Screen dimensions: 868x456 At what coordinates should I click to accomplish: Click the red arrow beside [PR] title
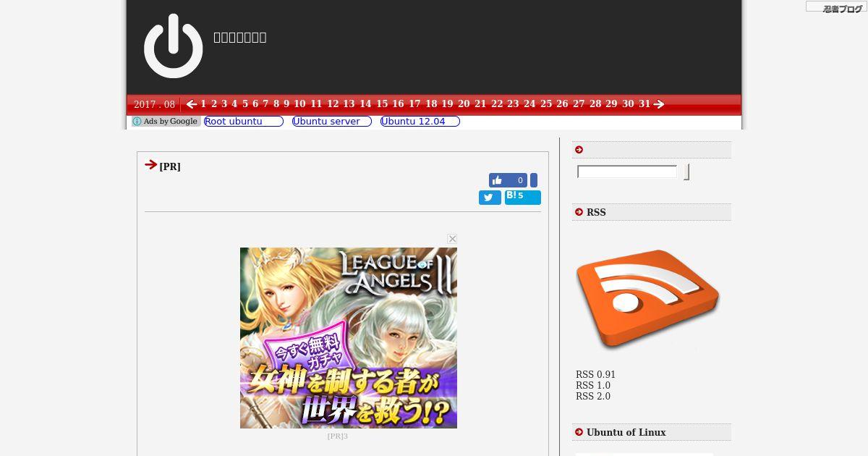pyautogui.click(x=150, y=165)
